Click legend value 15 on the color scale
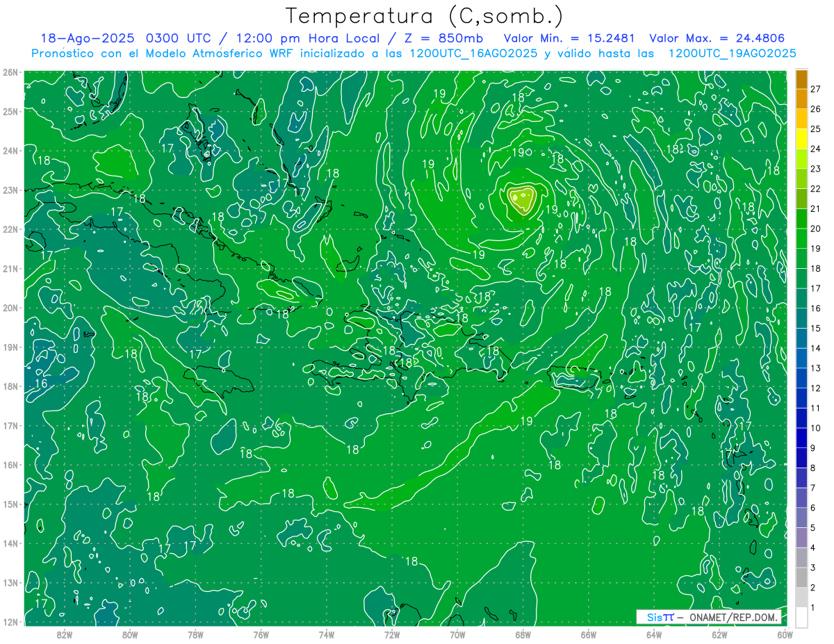Screen dimensions: 834x644 [816, 328]
